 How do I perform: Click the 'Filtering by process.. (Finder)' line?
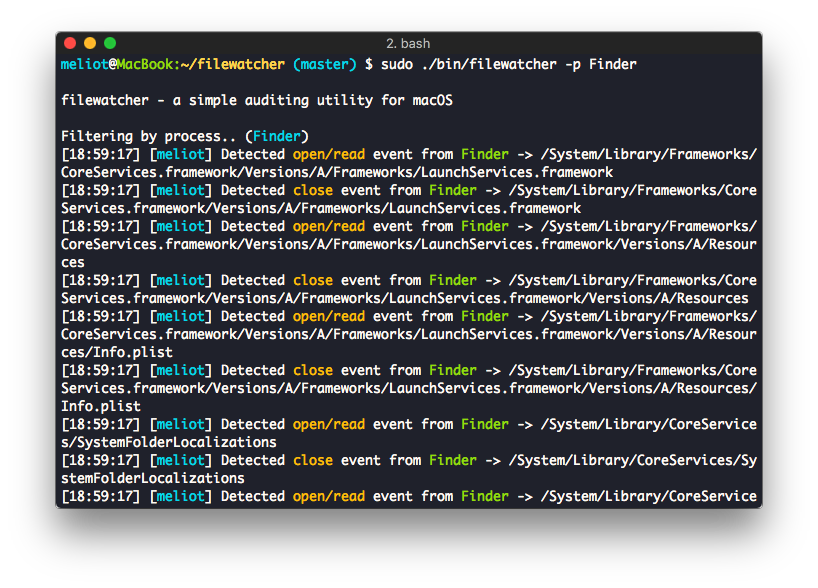185,136
